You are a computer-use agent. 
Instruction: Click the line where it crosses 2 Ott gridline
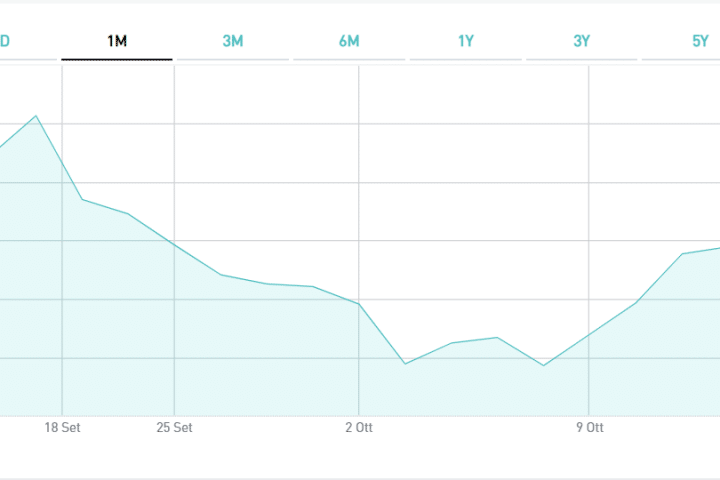coord(359,303)
